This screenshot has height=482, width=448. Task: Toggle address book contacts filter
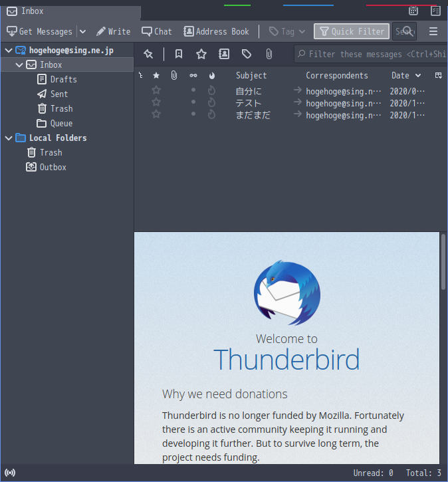(224, 54)
